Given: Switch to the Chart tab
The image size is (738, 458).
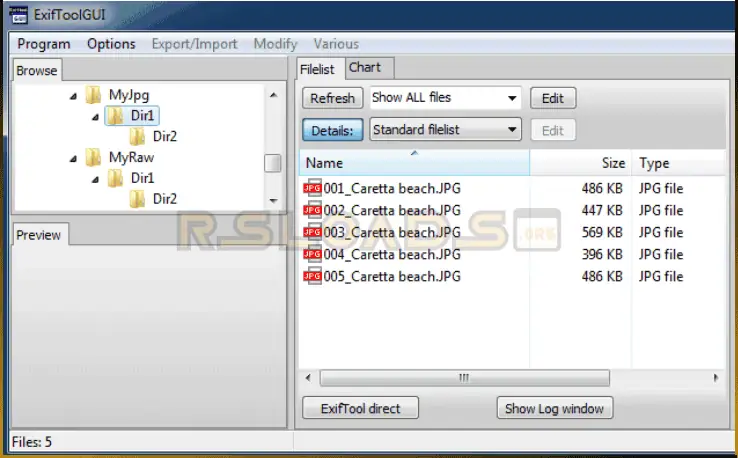Looking at the screenshot, I should click(x=365, y=68).
